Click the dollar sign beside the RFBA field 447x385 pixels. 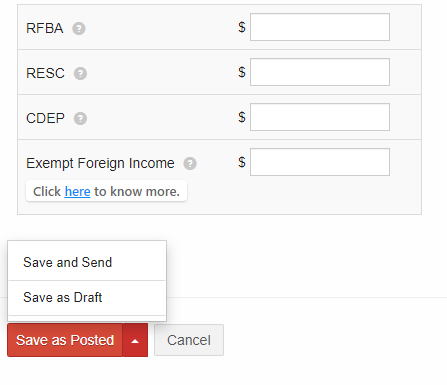[242, 27]
